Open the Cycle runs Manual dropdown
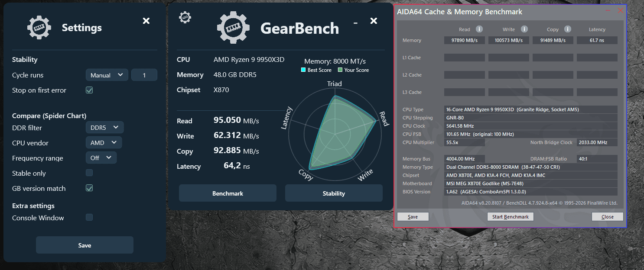Image resolution: width=644 pixels, height=270 pixels. point(107,75)
